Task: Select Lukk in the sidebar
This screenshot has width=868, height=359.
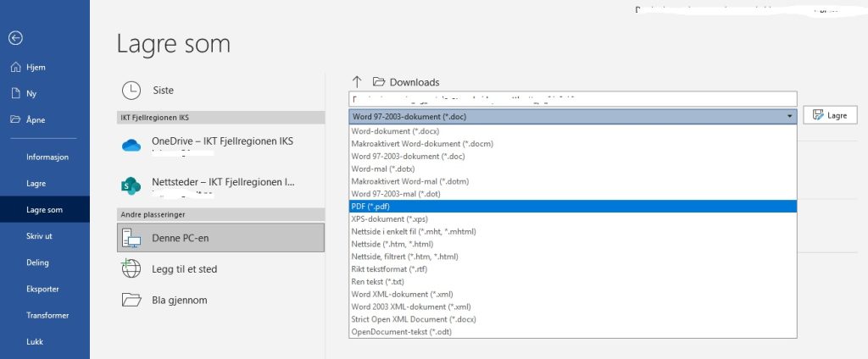Action: pyautogui.click(x=34, y=342)
